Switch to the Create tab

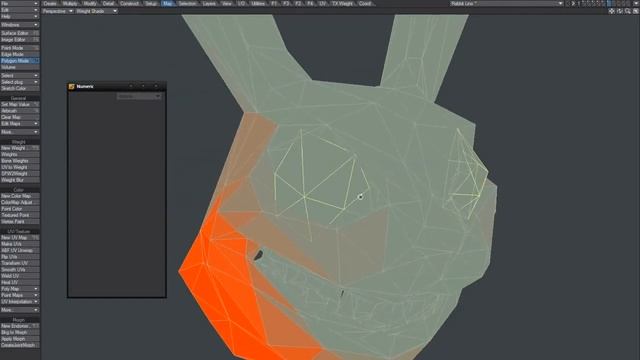(x=50, y=3)
